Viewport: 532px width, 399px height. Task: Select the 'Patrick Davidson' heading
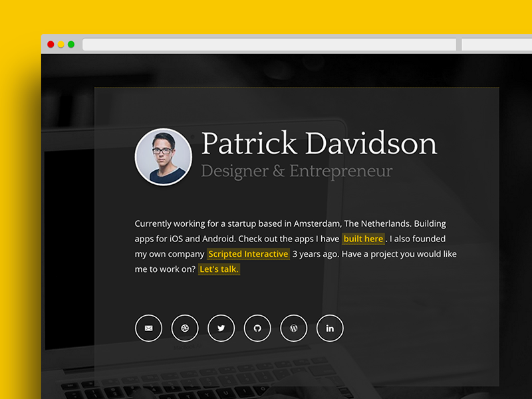coord(319,143)
